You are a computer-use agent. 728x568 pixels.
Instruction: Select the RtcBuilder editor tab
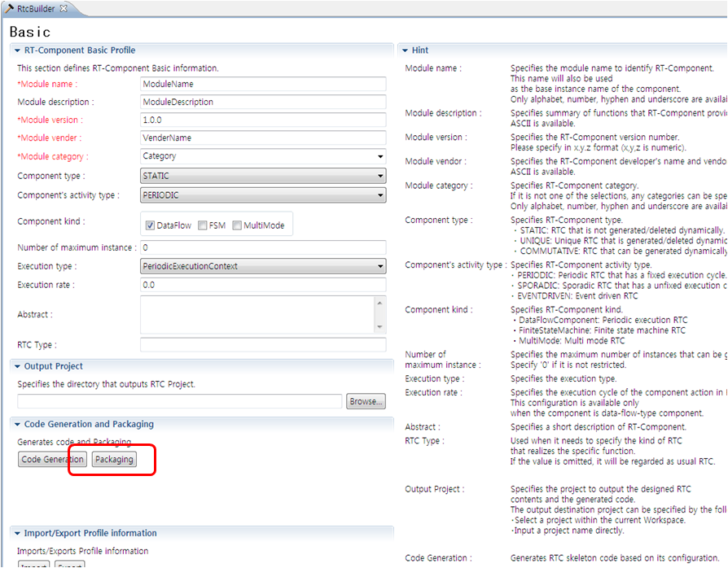click(35, 8)
